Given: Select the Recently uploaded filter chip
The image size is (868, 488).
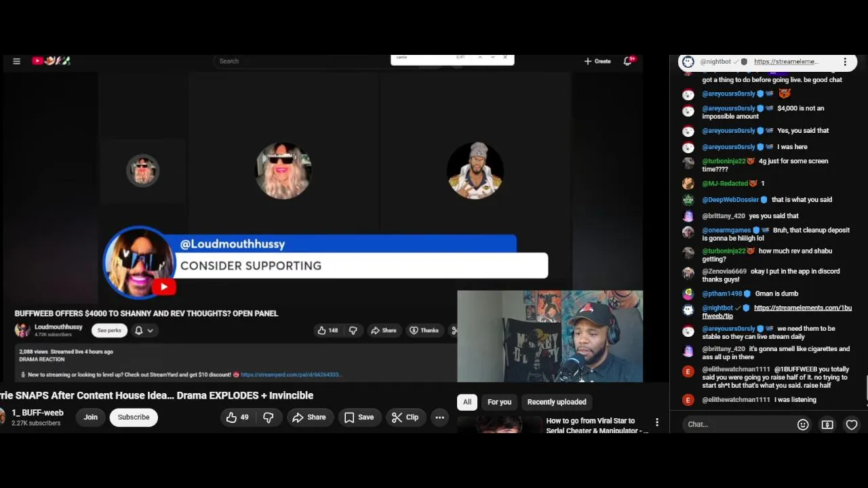Looking at the screenshot, I should 557,402.
